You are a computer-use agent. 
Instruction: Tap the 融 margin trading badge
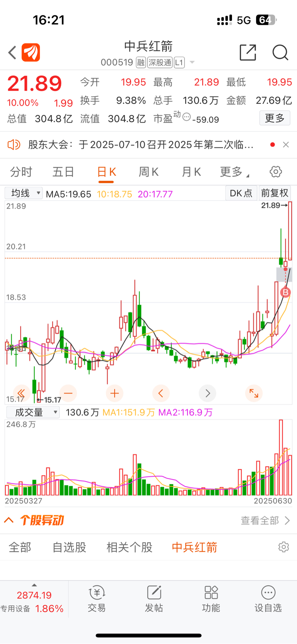(141, 62)
